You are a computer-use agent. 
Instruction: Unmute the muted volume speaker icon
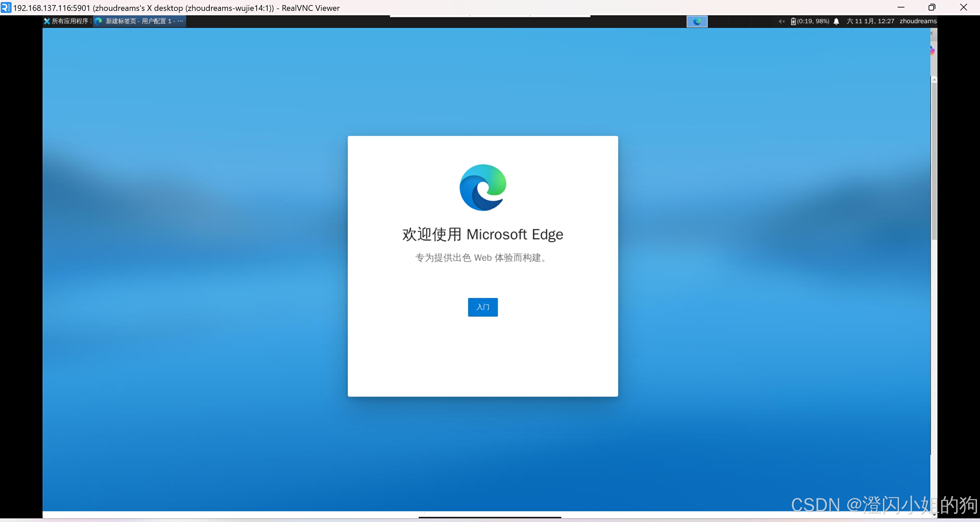781,21
